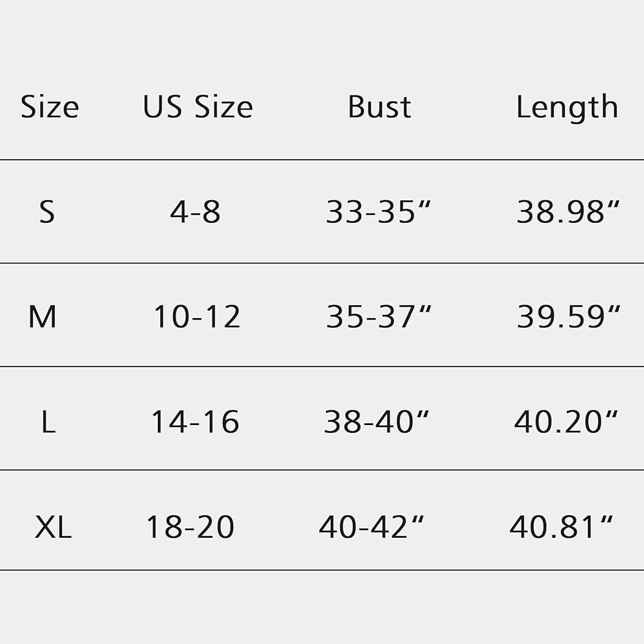Click the bust value 33-35″
The height and width of the screenshot is (644, 644).
[x=379, y=211]
